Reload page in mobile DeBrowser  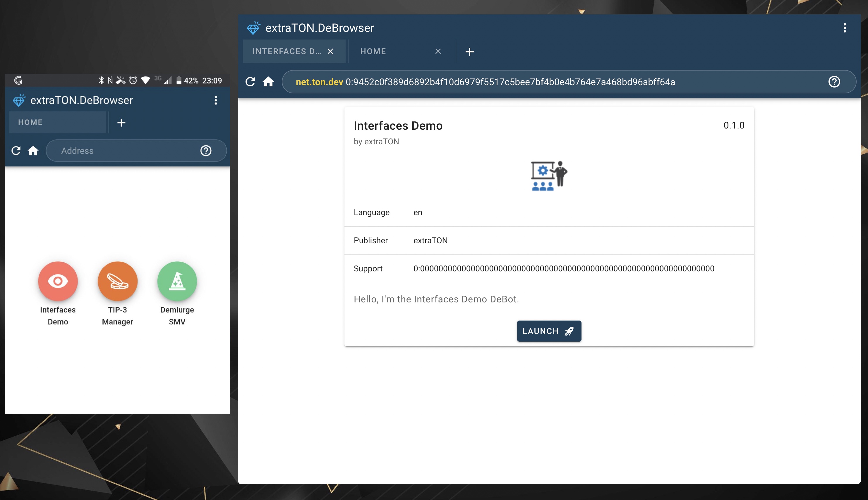point(16,150)
